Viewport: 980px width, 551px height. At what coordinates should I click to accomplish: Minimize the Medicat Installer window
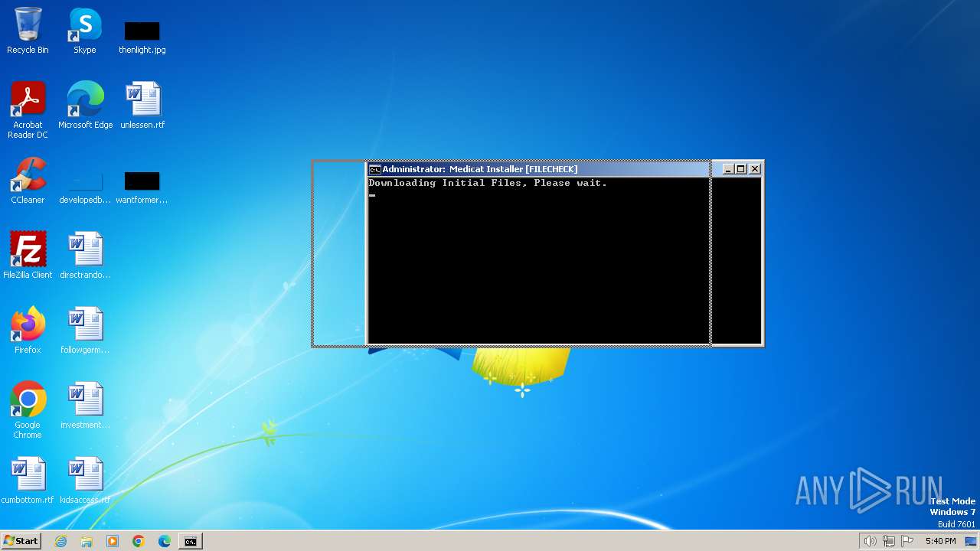pos(728,169)
